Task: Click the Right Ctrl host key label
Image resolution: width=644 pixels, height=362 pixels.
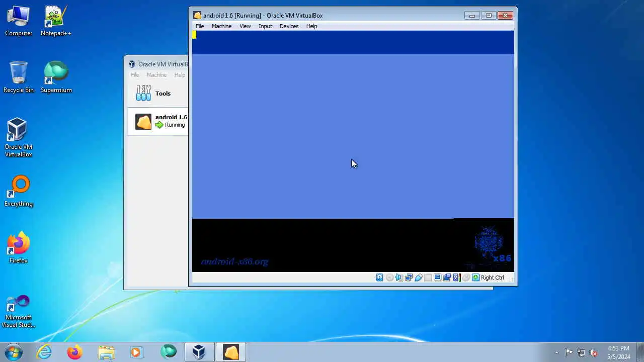Action: point(493,278)
